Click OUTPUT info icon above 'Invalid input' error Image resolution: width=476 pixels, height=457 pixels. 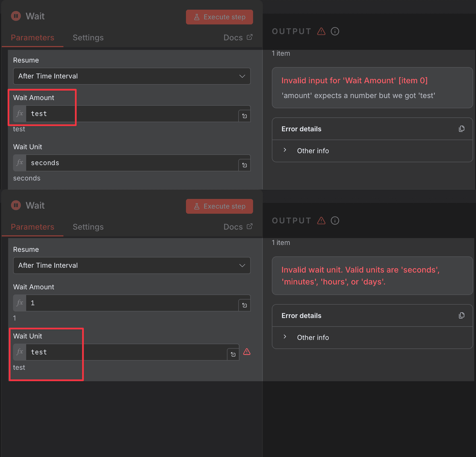(335, 31)
